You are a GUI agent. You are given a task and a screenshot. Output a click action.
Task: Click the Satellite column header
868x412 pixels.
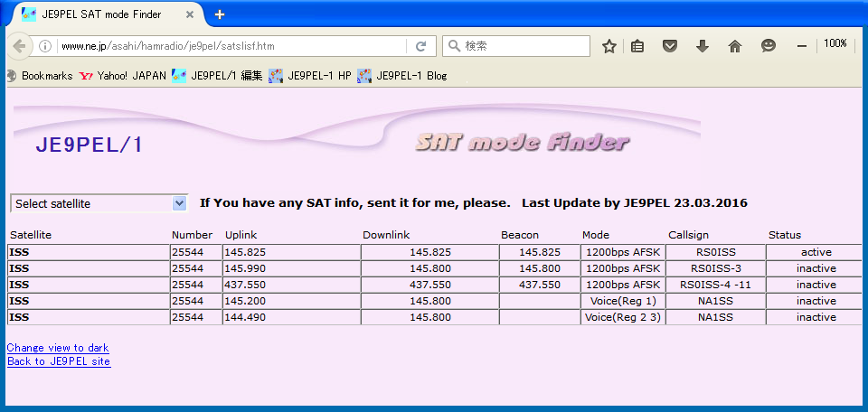pyautogui.click(x=31, y=235)
